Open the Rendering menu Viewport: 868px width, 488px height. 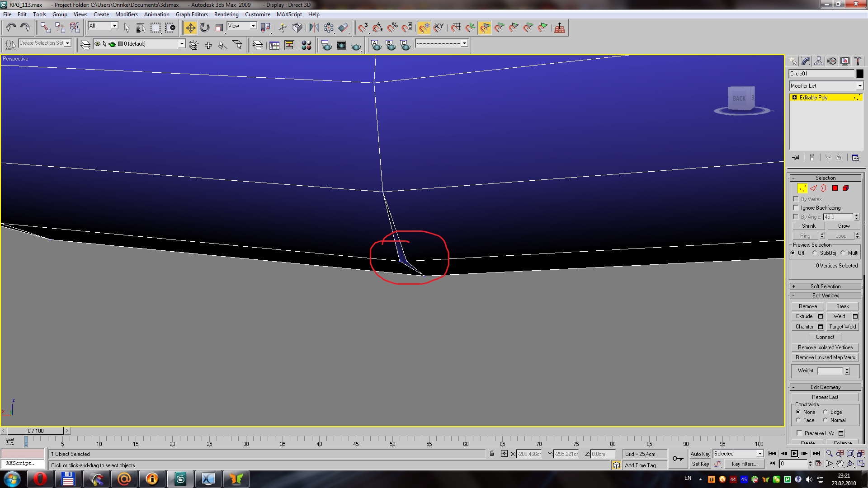226,14
